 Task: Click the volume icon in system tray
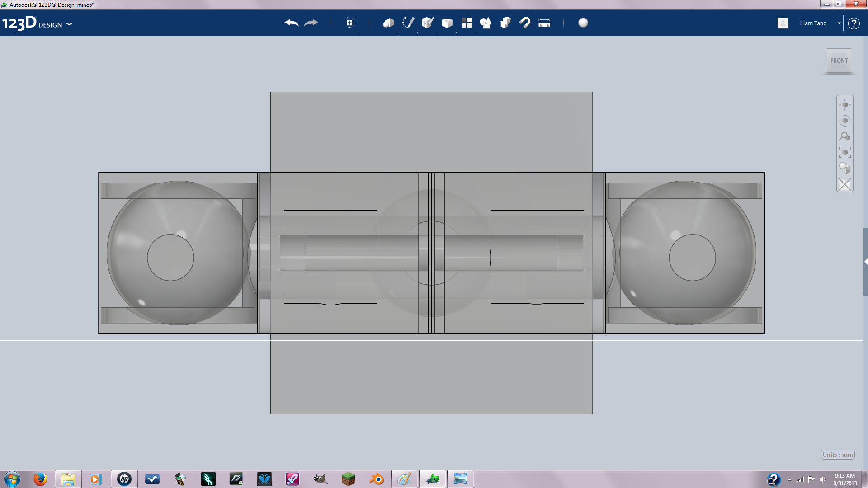click(x=822, y=479)
